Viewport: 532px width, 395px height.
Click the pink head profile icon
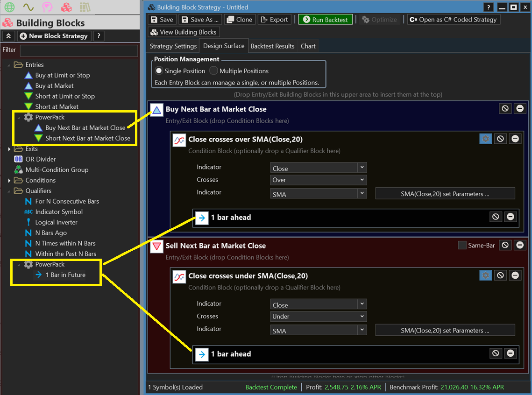point(47,7)
